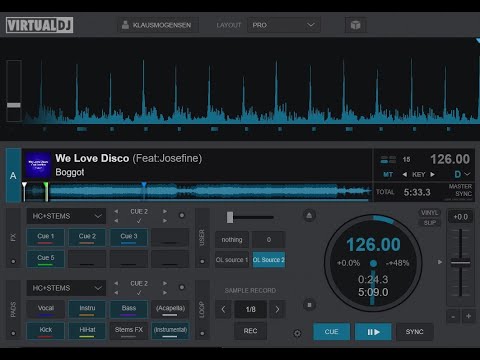Increase the loop length with the right chevron
This screenshot has width=480, height=360.
click(277, 309)
